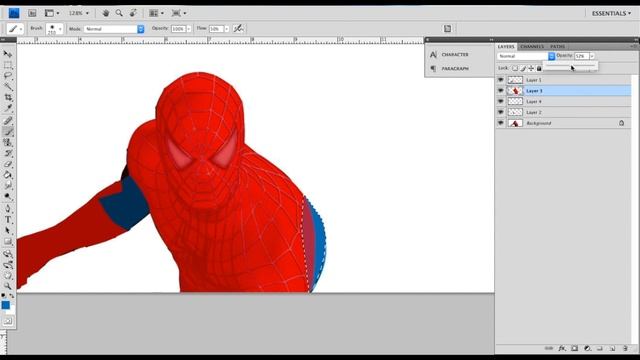Select the Lasso tool

[8, 76]
